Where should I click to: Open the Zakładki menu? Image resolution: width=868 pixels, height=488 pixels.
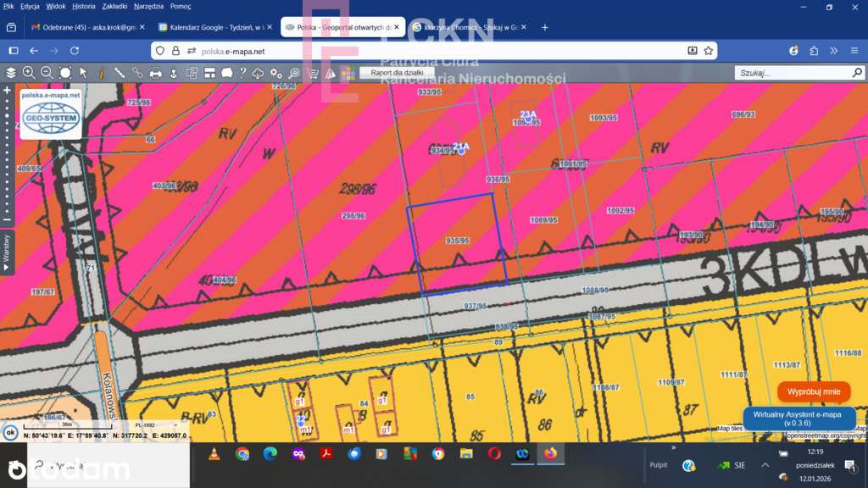click(114, 6)
